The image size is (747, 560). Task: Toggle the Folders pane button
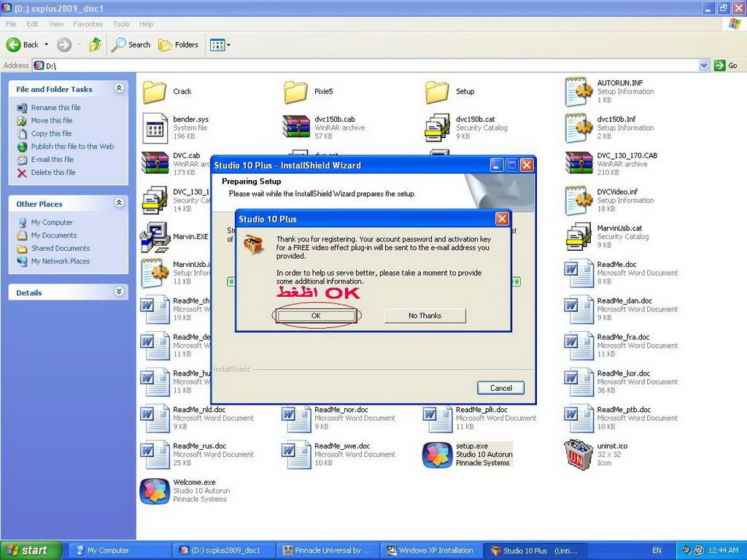(179, 44)
